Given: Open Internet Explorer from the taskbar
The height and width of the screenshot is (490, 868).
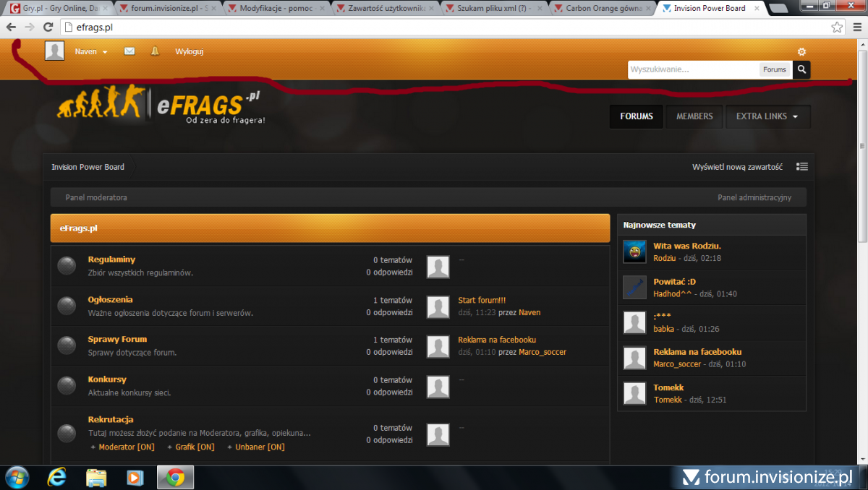Looking at the screenshot, I should click(56, 477).
